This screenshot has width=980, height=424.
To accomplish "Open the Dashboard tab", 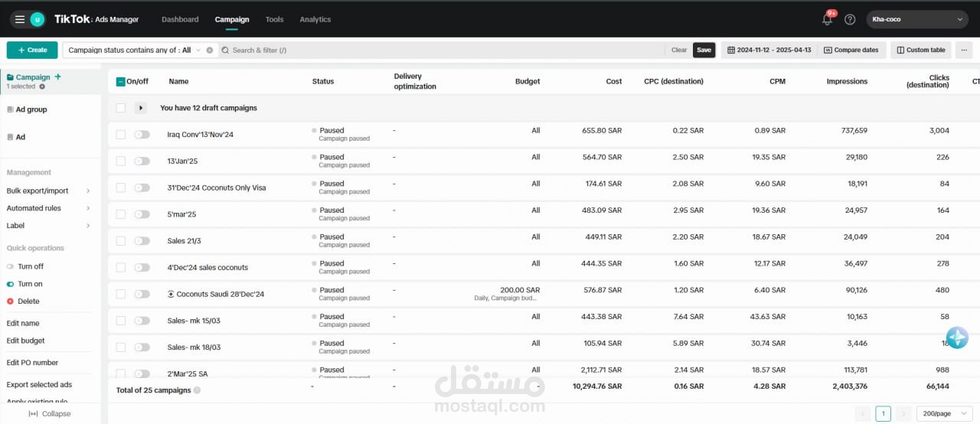I will coord(180,19).
